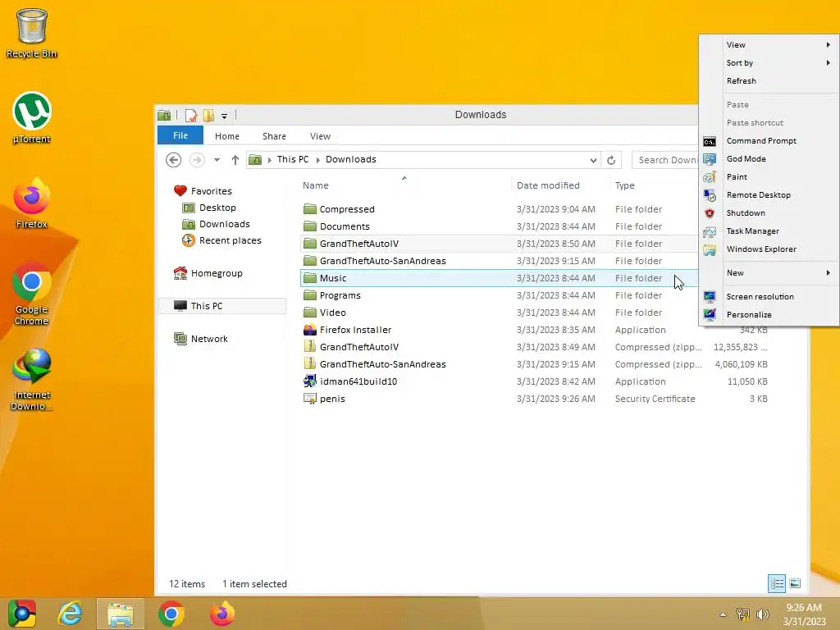Screen dimensions: 840x630
Task: Open the Customize Quick Access Toolbar dropdown
Action: tap(225, 116)
